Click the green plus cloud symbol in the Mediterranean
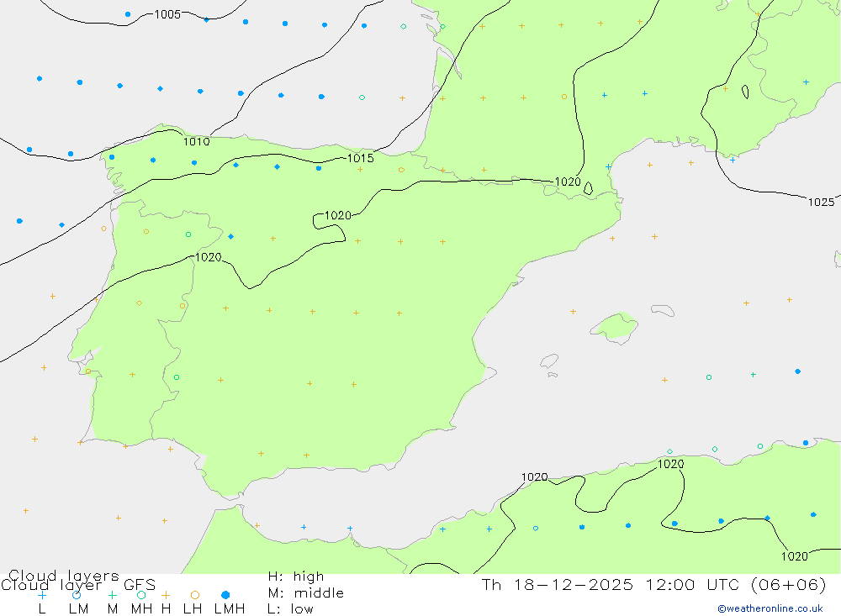The width and height of the screenshot is (841, 616). [753, 375]
